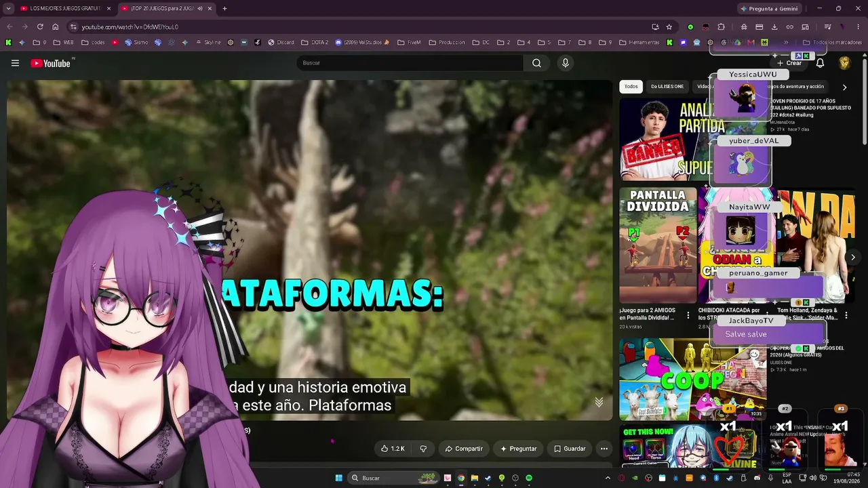
Task: Open the YouTube account avatar menu
Action: 844,63
